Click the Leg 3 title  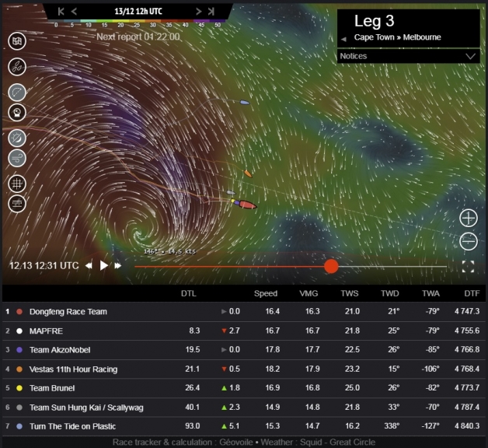tap(374, 21)
